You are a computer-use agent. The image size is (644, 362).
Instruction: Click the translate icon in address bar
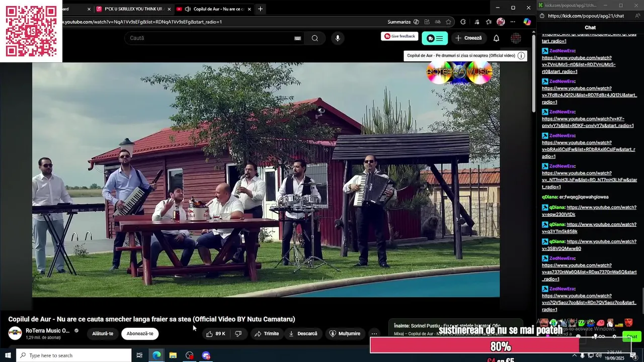pos(437,22)
